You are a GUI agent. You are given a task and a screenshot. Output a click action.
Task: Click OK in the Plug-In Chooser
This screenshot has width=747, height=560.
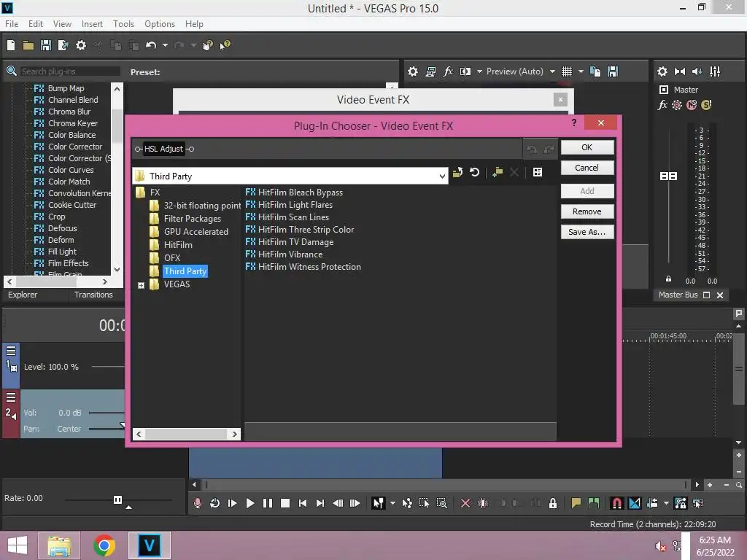(x=587, y=147)
